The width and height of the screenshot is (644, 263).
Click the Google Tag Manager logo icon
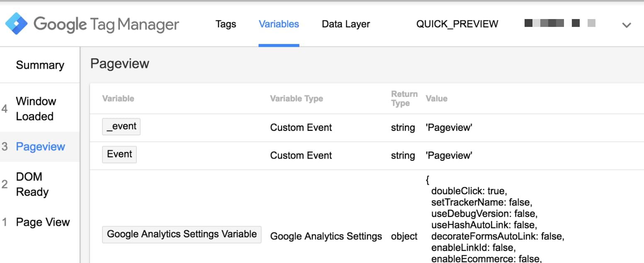(x=17, y=24)
